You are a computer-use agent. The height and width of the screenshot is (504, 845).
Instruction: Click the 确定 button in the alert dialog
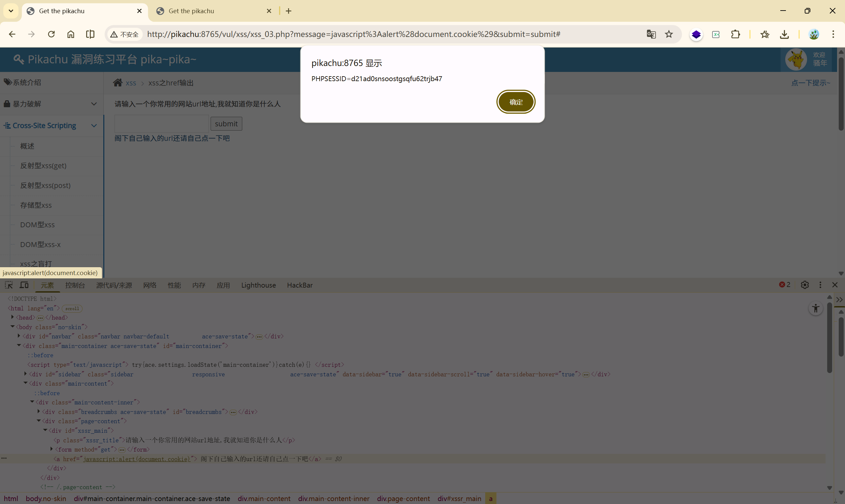click(x=516, y=102)
